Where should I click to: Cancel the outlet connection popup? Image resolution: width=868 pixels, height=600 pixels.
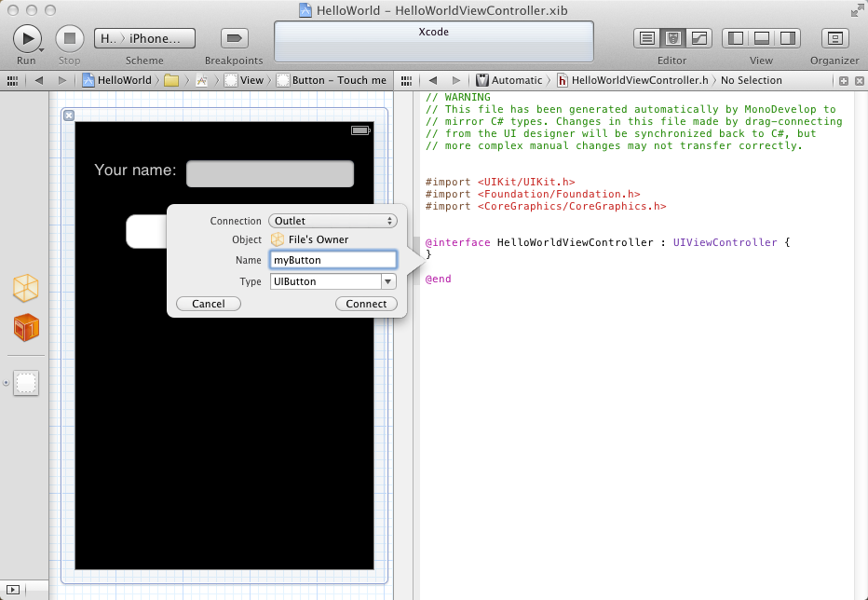tap(209, 304)
